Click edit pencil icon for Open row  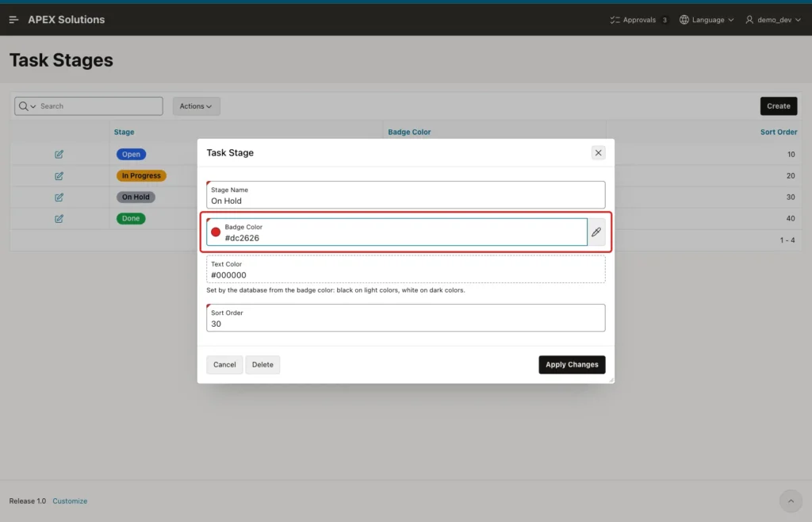click(x=59, y=155)
